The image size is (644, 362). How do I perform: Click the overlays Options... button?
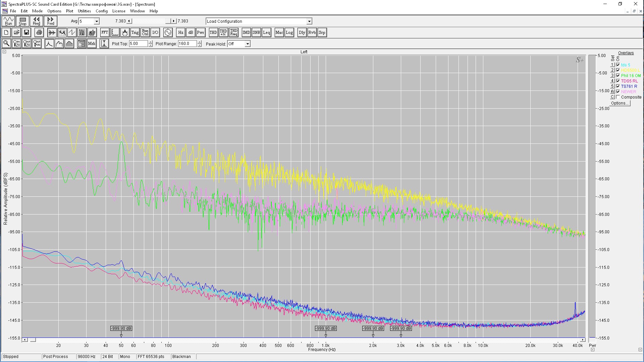(620, 103)
